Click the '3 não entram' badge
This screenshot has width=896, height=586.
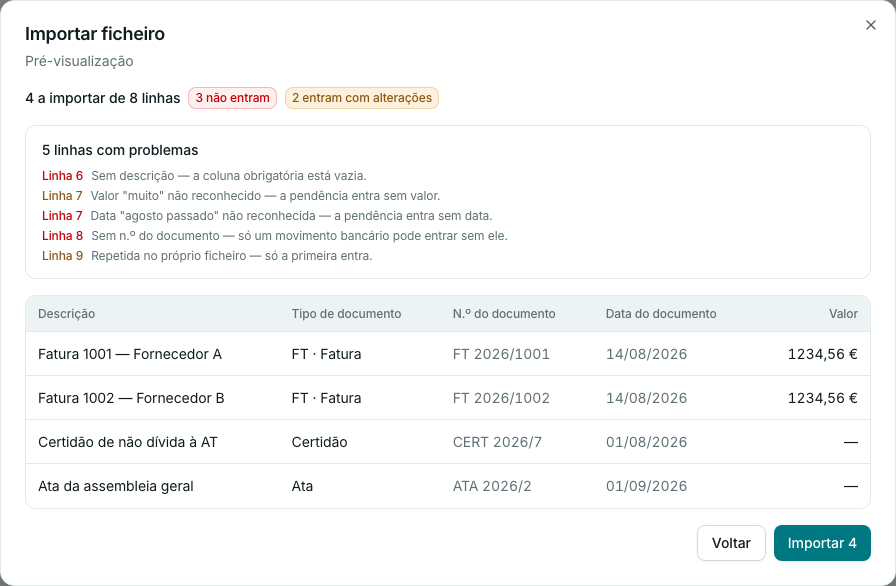(233, 98)
